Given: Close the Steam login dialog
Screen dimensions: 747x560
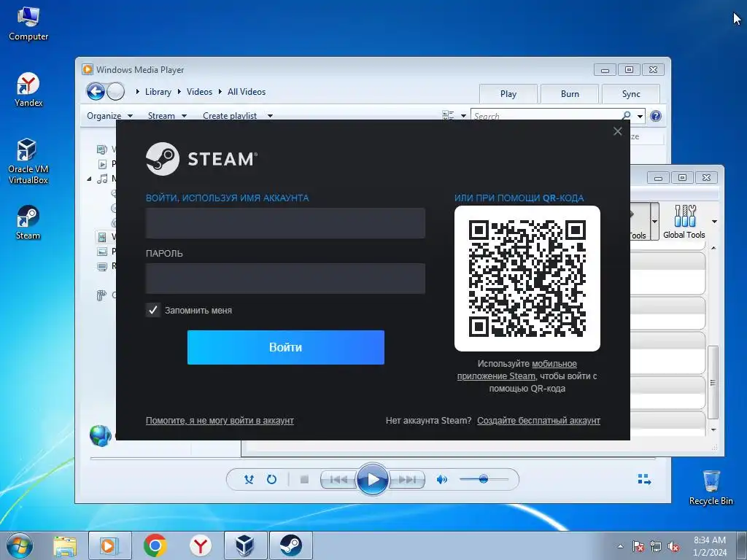Looking at the screenshot, I should pyautogui.click(x=617, y=131).
